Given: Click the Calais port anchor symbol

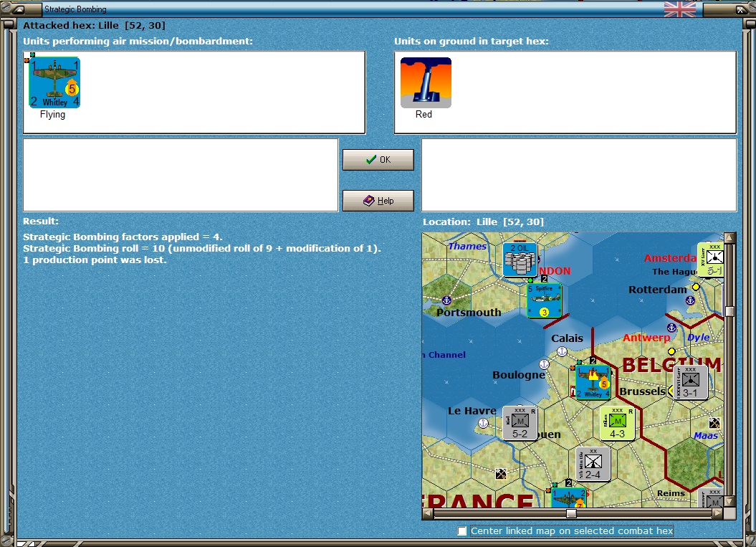Looking at the screenshot, I should click(x=562, y=351).
